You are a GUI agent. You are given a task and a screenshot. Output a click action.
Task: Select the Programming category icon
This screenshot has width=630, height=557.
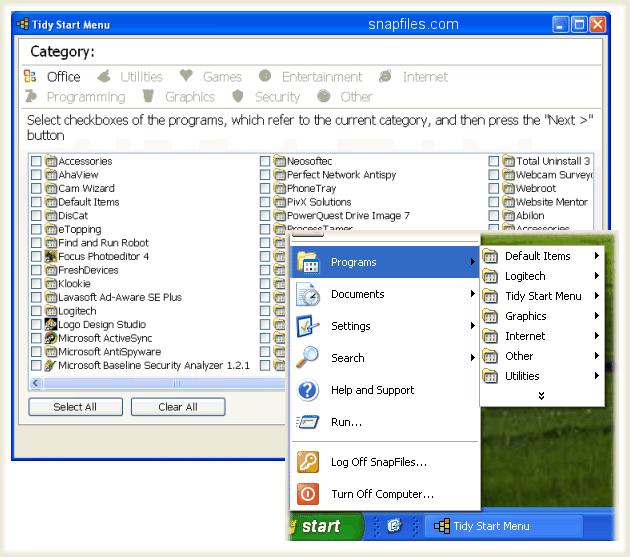30,97
